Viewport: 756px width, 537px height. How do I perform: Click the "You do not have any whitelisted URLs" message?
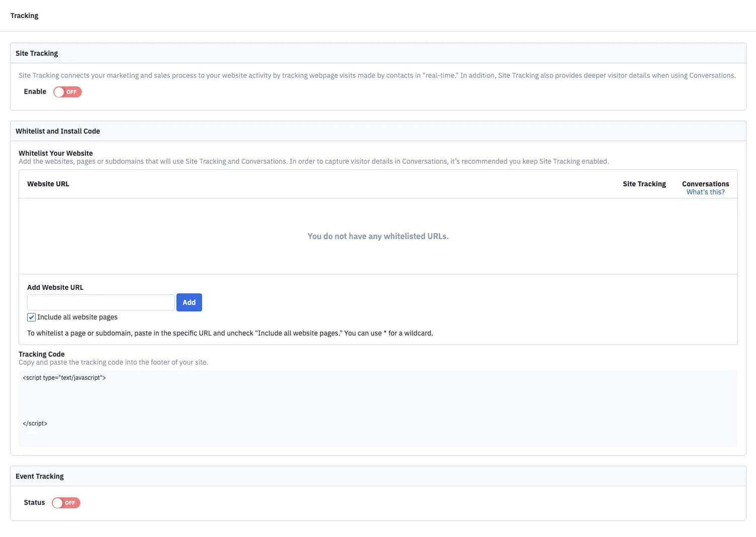(377, 236)
